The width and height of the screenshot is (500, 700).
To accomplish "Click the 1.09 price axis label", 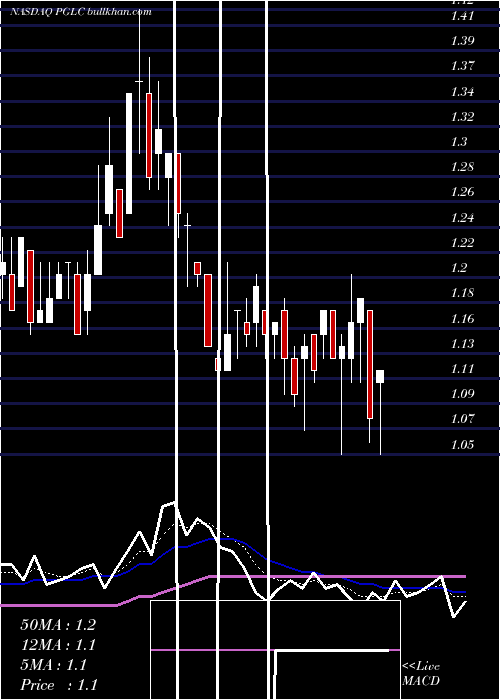I will (462, 394).
